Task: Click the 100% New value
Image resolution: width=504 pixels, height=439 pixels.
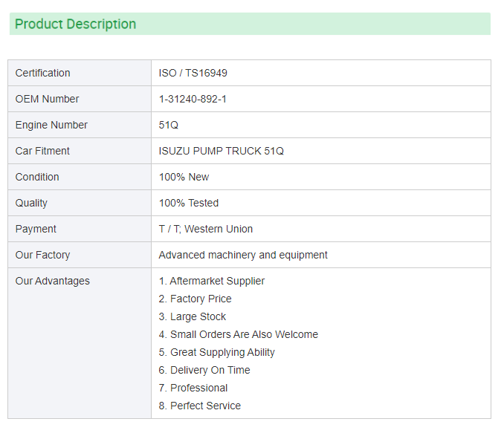Action: tap(184, 177)
